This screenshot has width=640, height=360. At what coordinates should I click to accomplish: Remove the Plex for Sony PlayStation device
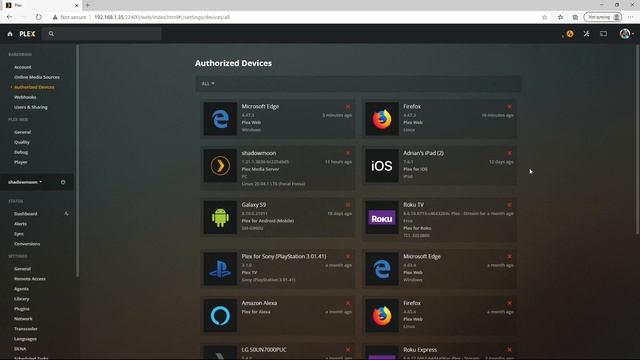pyautogui.click(x=348, y=257)
